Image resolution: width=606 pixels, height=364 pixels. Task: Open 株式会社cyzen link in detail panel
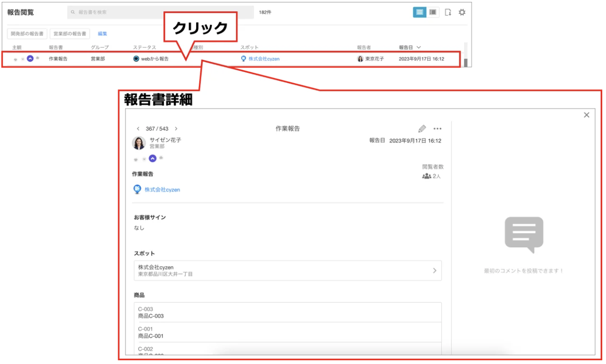click(162, 190)
